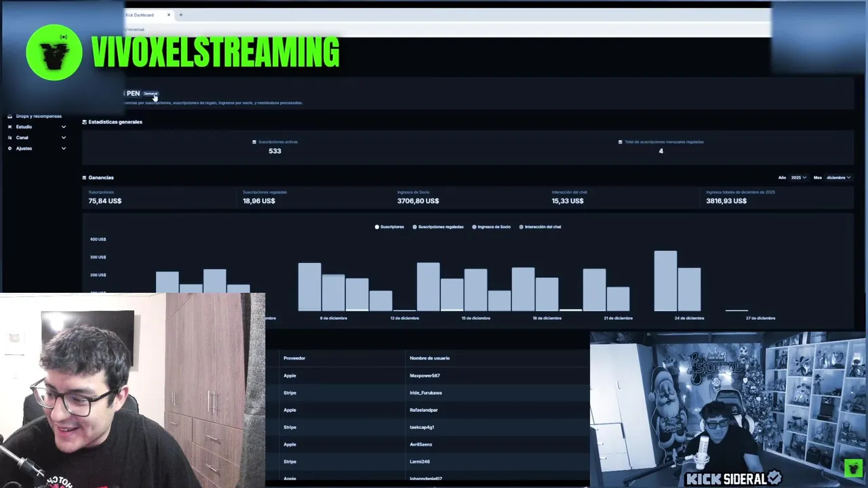Click Stripe provider in Larmi246 row

coord(290,462)
